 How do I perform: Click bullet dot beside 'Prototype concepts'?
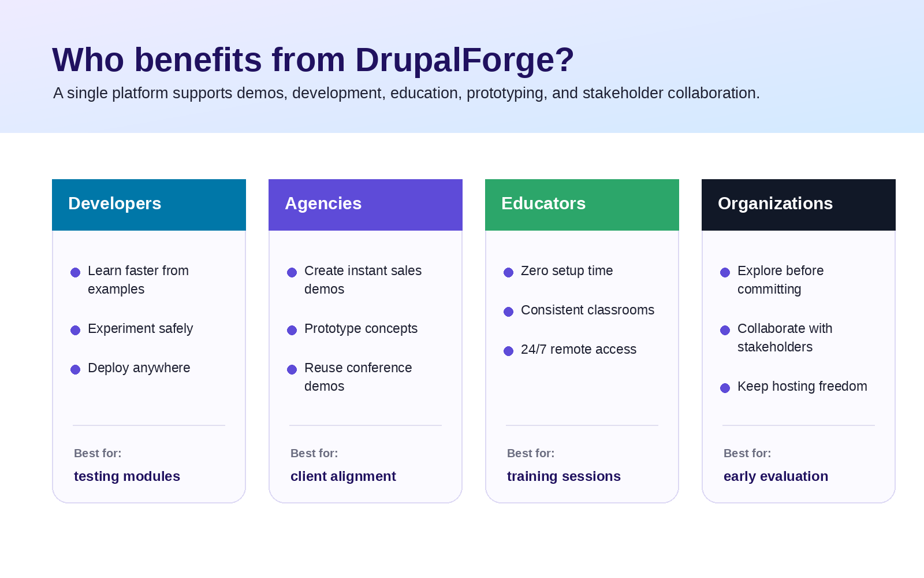pyautogui.click(x=292, y=330)
